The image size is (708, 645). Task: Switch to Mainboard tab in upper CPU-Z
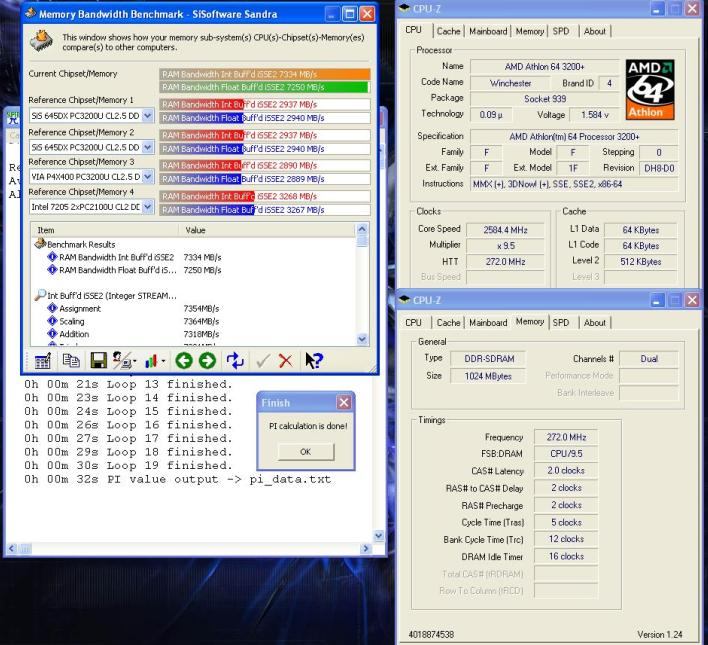[488, 31]
